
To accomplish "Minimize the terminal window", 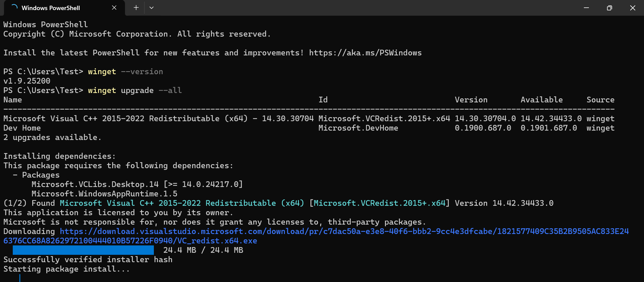I will (x=586, y=8).
